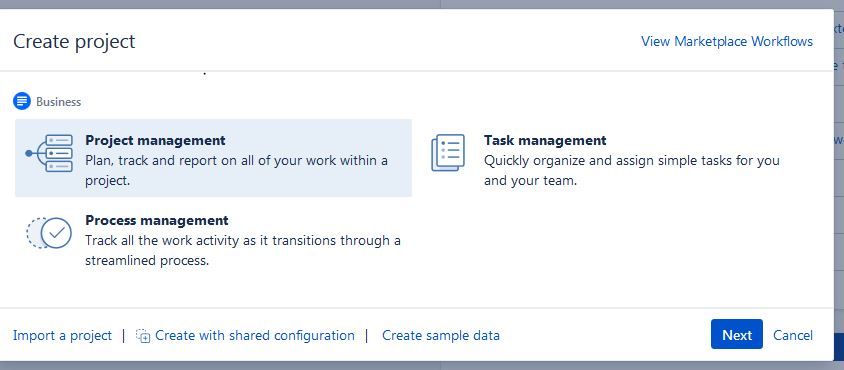
Task: Select the Project management title
Action: pos(155,141)
